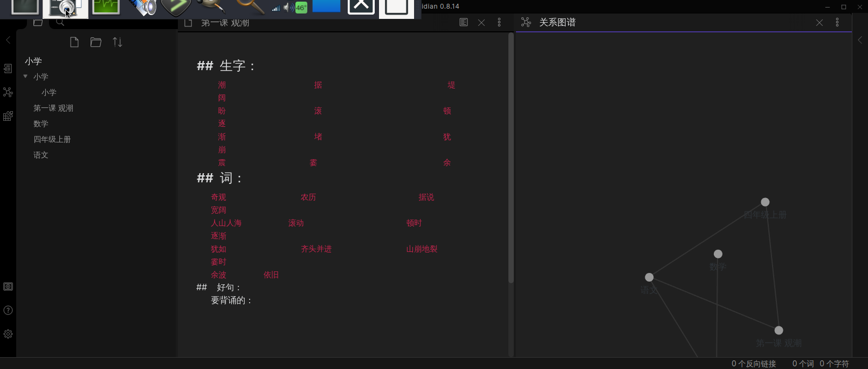Follow the 滚 character link
This screenshot has height=369, width=868.
coord(318,111)
